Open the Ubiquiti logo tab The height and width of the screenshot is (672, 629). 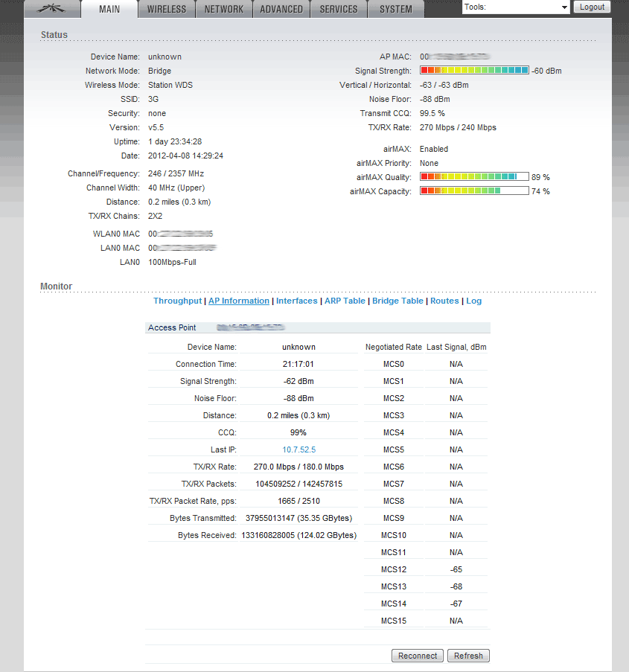52,9
